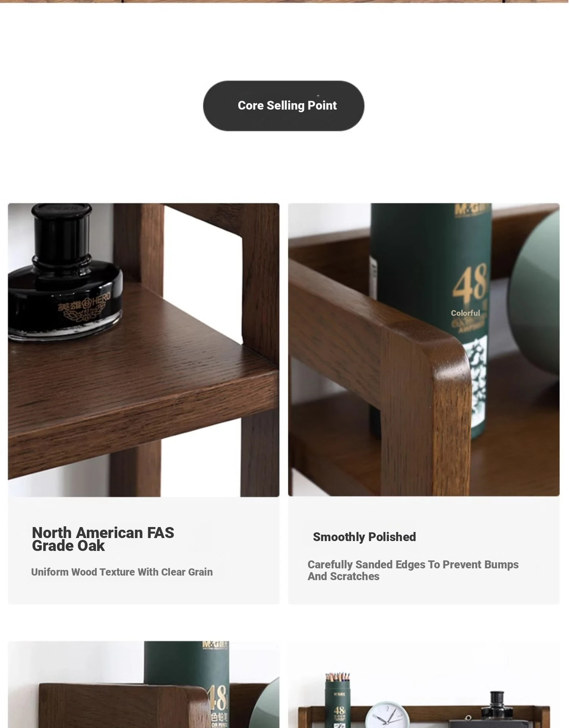Click the gold 48 number on pencil tube

tap(470, 282)
